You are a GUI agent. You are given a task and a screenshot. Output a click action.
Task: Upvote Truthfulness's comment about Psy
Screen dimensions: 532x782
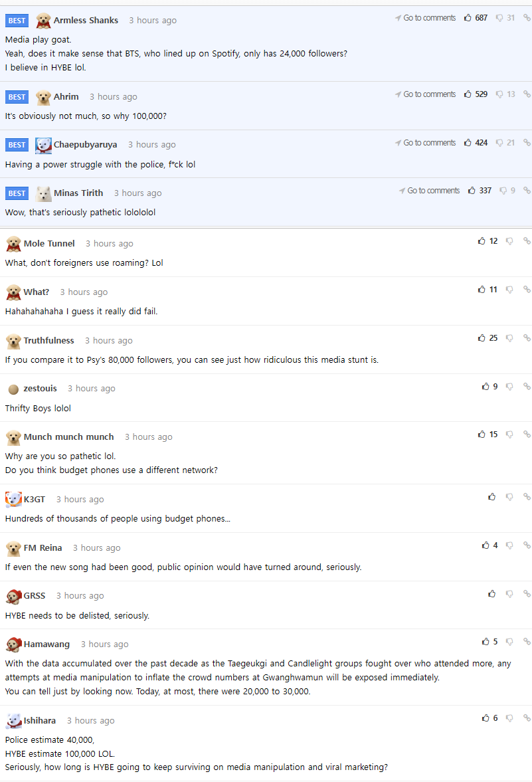click(482, 338)
